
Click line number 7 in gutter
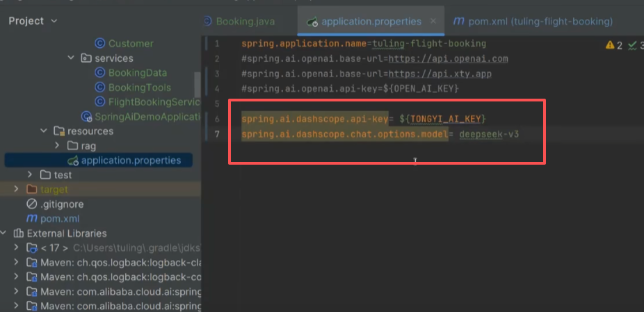[217, 134]
